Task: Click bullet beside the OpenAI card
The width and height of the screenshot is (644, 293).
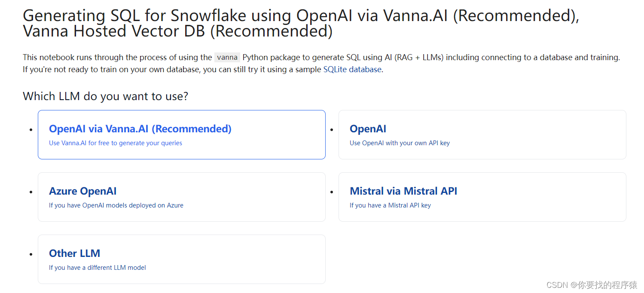Action: (331, 130)
